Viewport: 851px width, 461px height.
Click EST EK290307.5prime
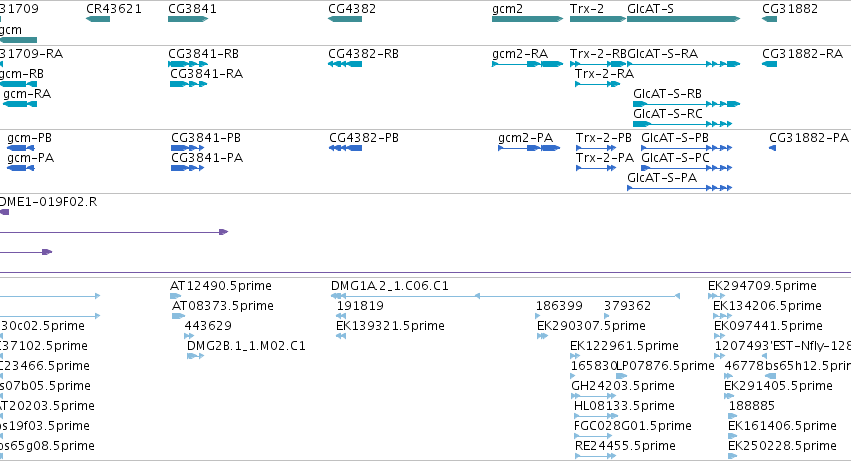[542, 336]
